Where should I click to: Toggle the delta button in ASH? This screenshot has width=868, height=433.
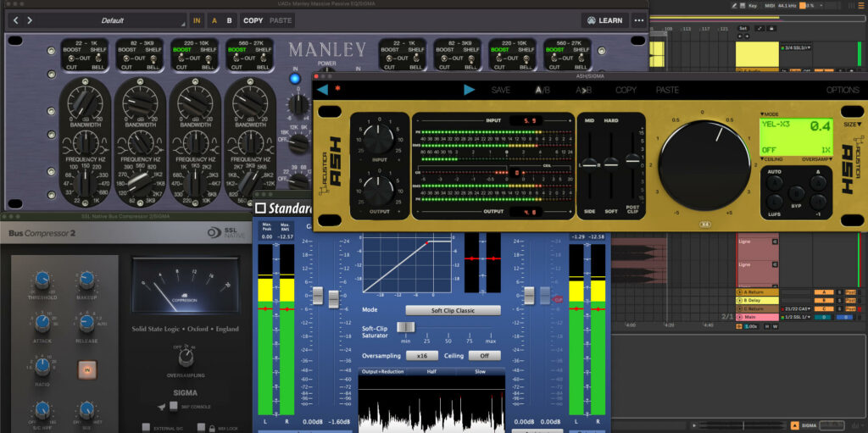pos(818,183)
